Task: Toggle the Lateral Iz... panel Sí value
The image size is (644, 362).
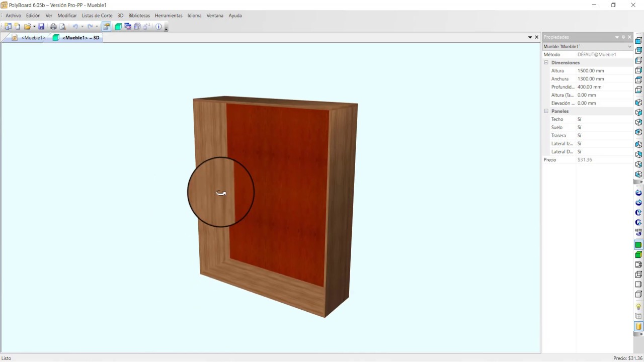Action: [580, 143]
